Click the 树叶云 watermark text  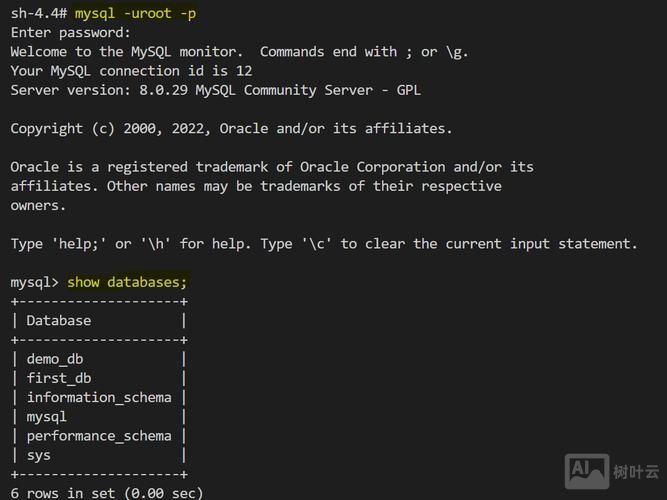tap(636, 472)
